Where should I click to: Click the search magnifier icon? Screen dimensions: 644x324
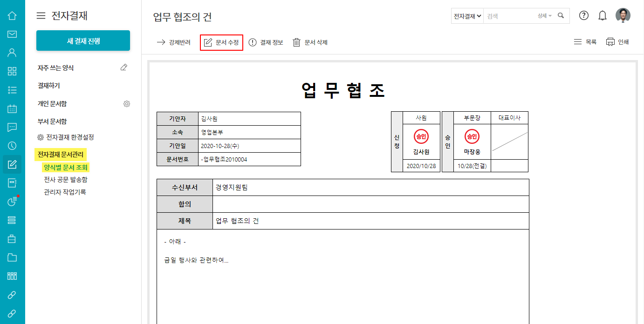(561, 16)
